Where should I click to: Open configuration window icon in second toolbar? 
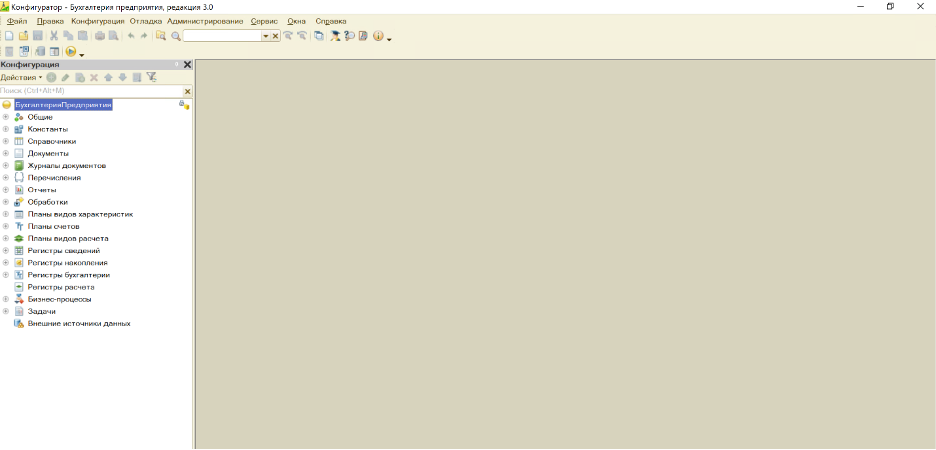point(24,51)
